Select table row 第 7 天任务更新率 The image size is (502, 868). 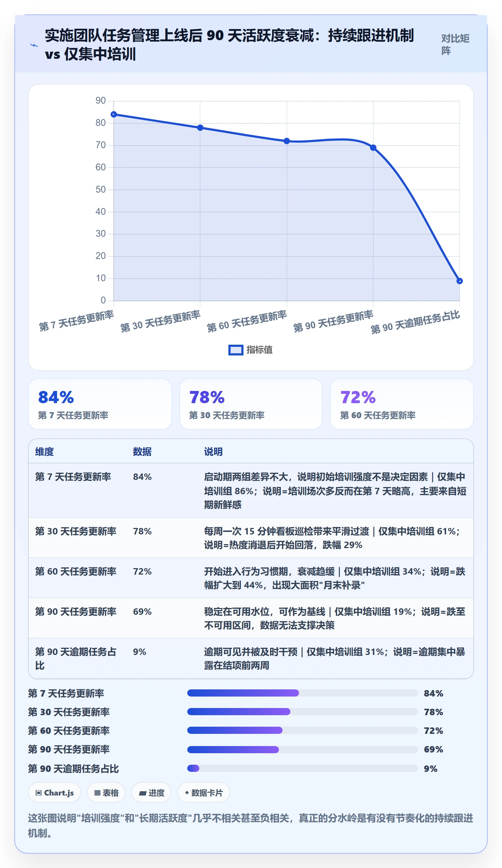point(251,490)
